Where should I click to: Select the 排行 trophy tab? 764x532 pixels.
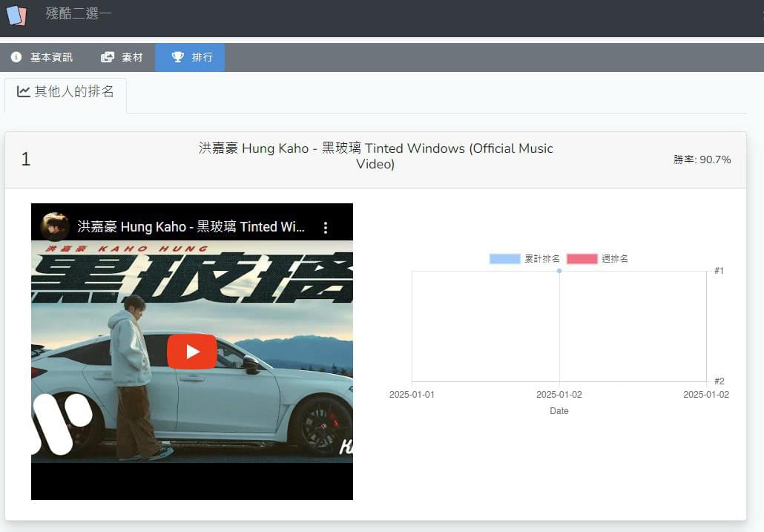190,57
